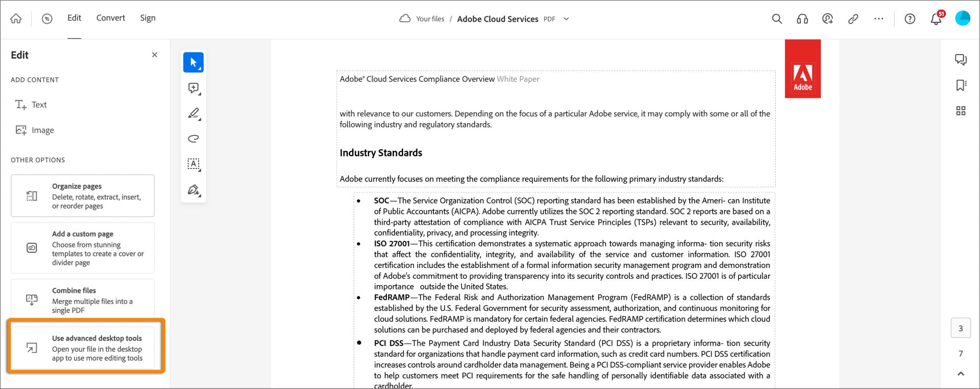Open Combine files option
The image size is (980, 389).
click(x=83, y=300)
